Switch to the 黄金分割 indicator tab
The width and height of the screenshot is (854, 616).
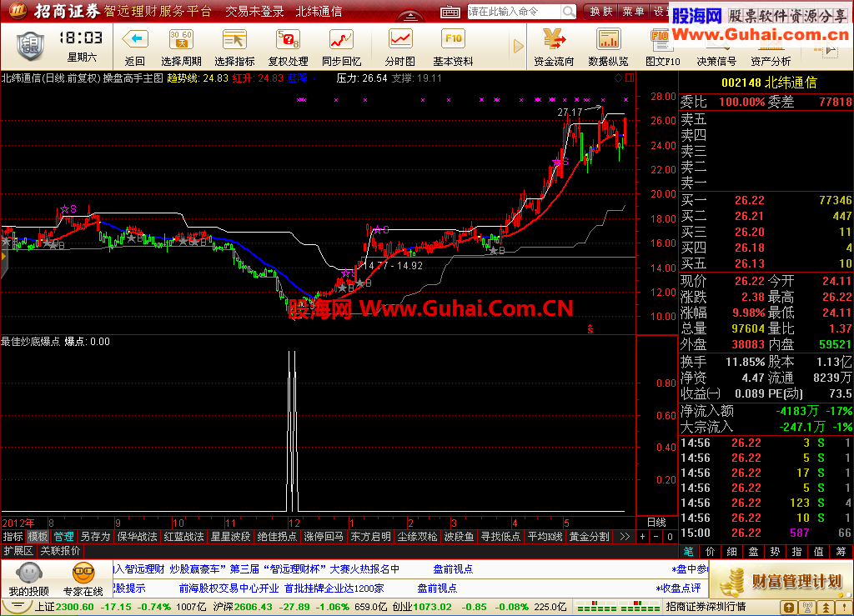click(x=590, y=537)
